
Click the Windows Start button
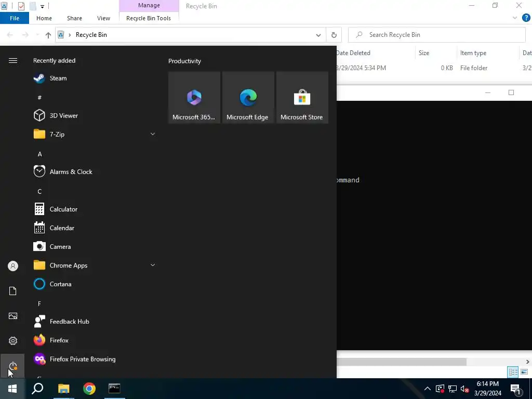pyautogui.click(x=12, y=389)
